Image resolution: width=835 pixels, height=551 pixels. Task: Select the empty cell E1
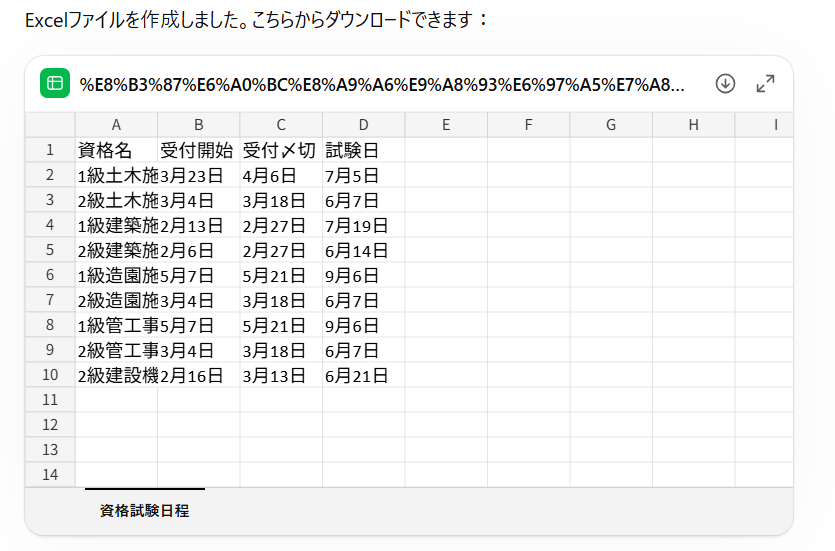click(446, 150)
